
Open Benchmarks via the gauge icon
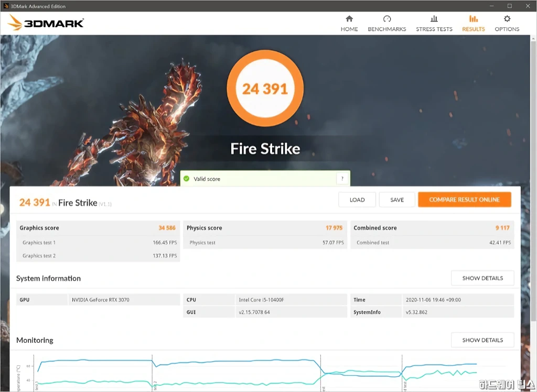(387, 18)
